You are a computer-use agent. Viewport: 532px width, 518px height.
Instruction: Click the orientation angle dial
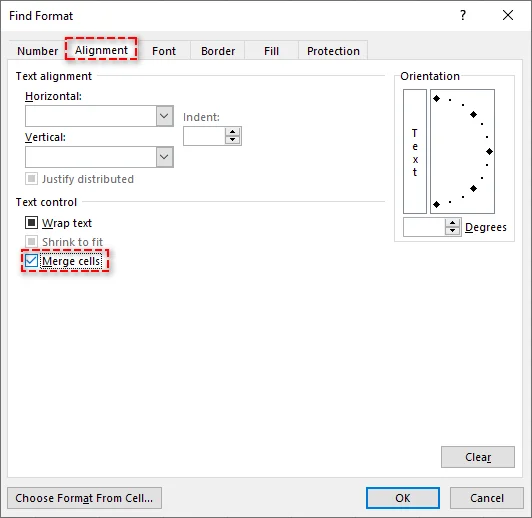click(x=462, y=151)
